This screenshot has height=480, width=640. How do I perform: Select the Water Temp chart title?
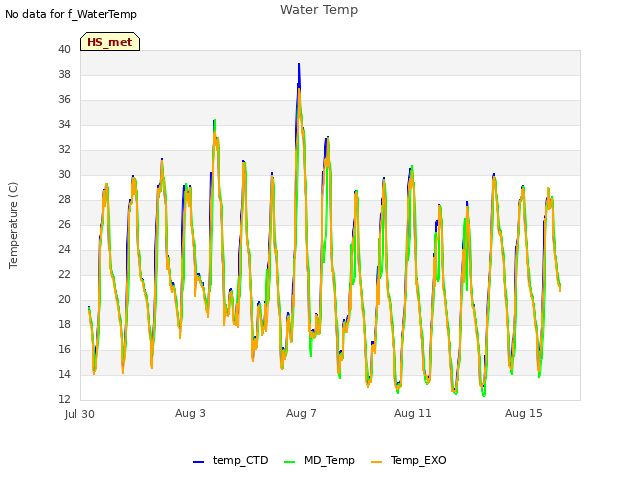(x=319, y=10)
